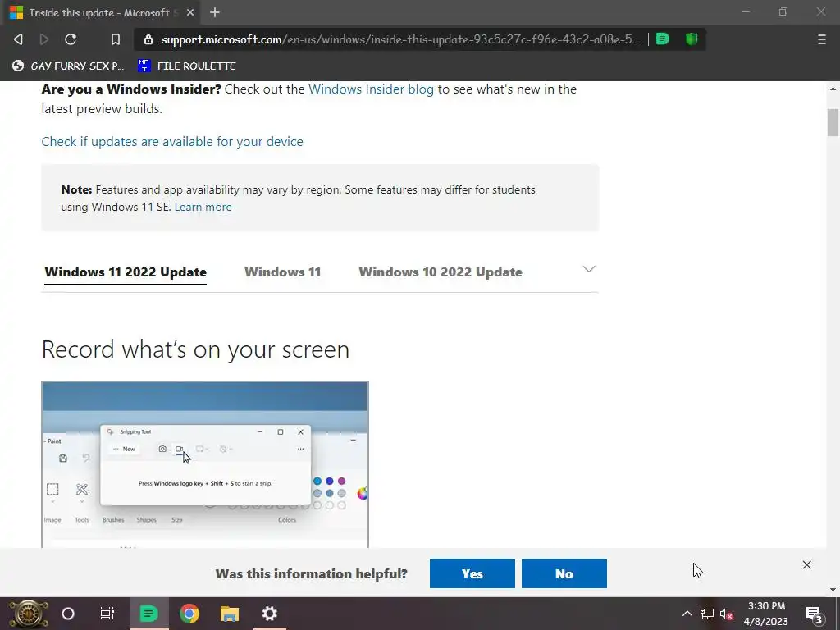Open the clock showing 3:30 PM
This screenshot has height=630, width=840.
(x=766, y=614)
